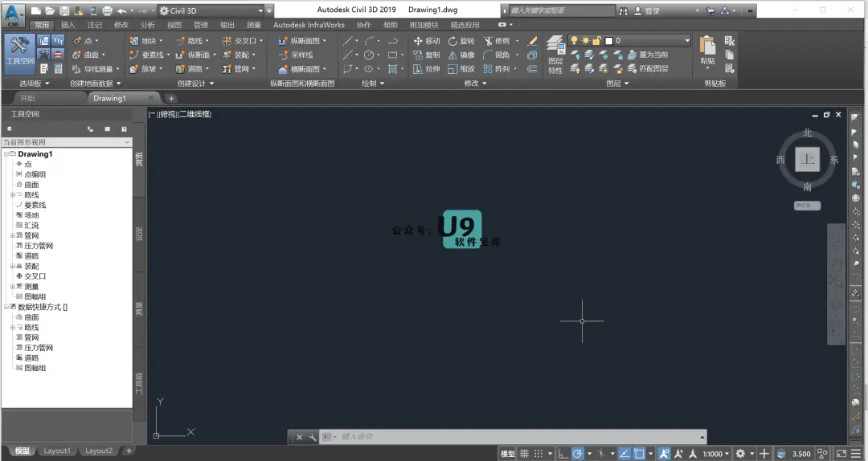Click the Line draw tool
The height and width of the screenshot is (461, 868).
(348, 41)
